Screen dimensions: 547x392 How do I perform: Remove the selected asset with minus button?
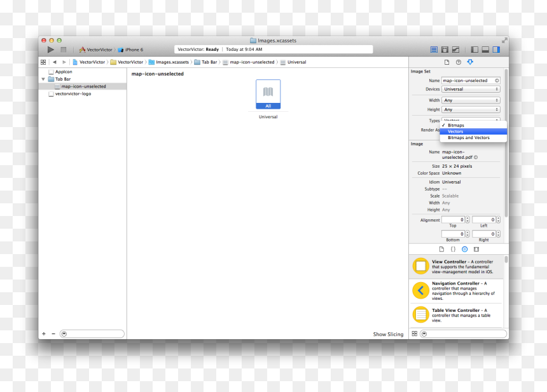pos(53,334)
